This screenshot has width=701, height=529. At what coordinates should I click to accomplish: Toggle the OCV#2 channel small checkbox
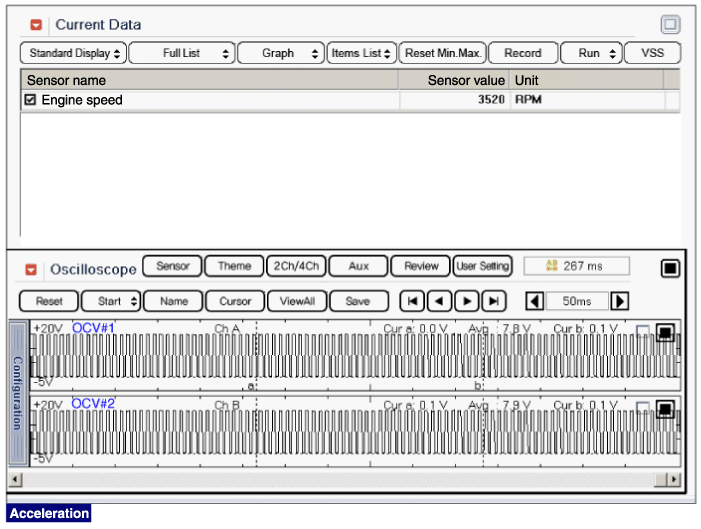click(643, 408)
